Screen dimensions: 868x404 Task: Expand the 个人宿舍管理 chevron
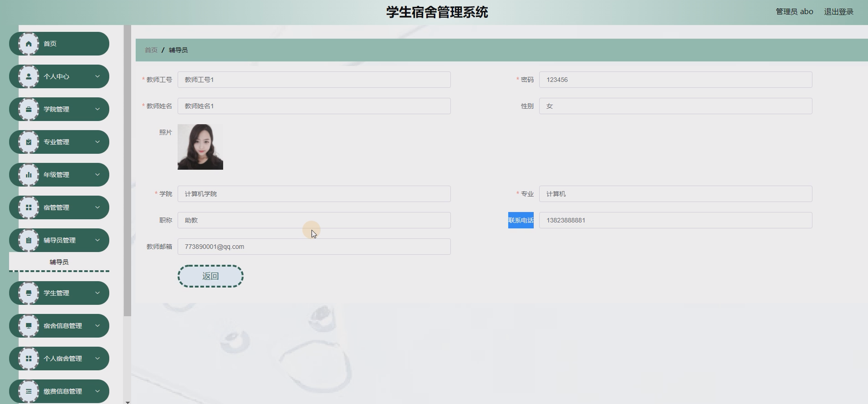[x=97, y=359]
